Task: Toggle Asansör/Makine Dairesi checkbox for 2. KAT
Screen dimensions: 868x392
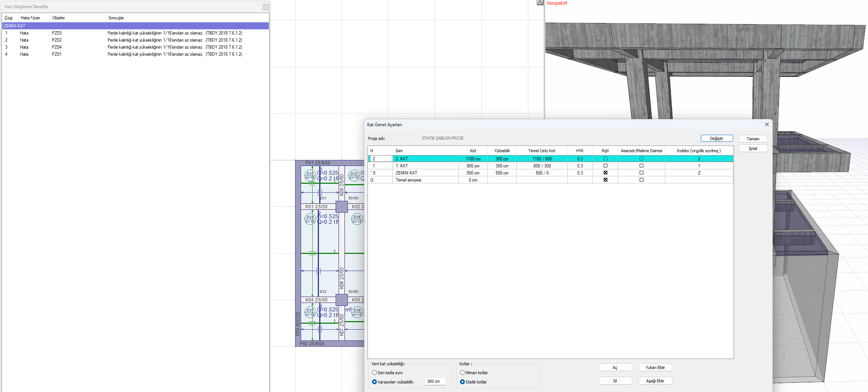Action: coord(641,159)
